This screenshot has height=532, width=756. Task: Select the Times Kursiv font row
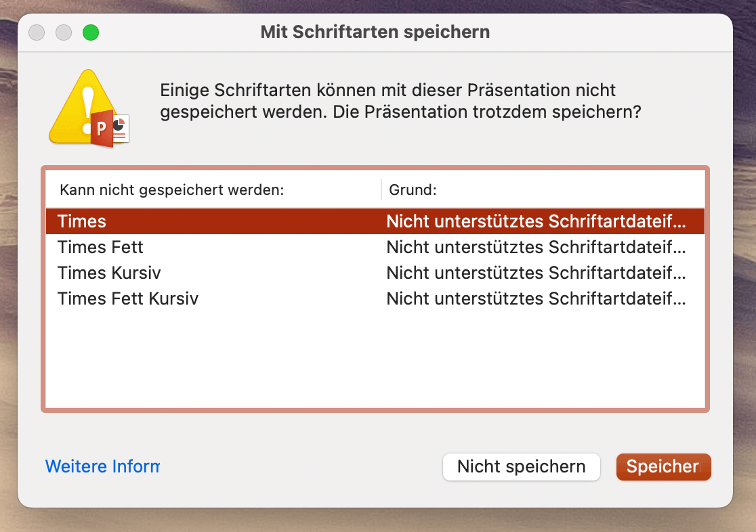coord(375,273)
